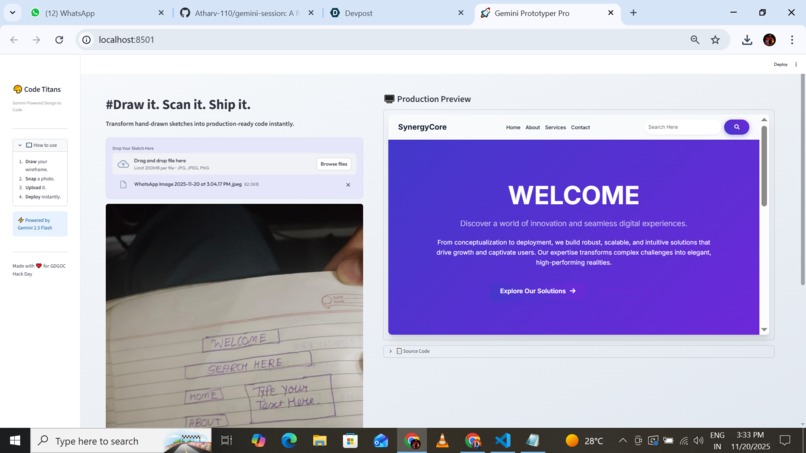Open Task View on the taskbar
Viewport: 806px width, 453px height.
(227, 441)
